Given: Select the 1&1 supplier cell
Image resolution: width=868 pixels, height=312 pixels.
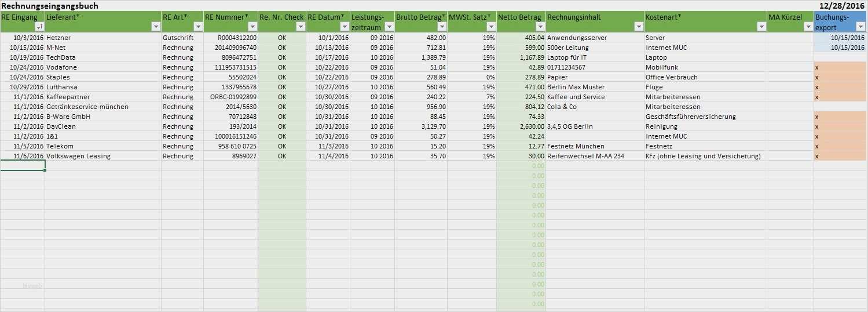Looking at the screenshot, I should [x=103, y=136].
